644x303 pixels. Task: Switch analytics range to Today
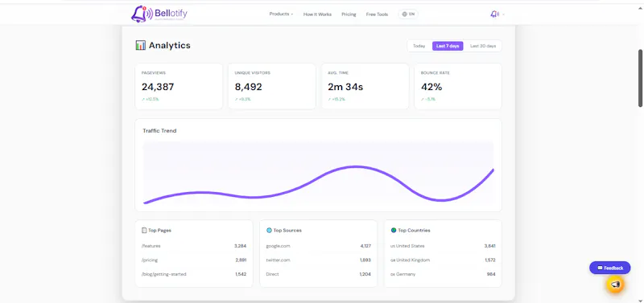(x=419, y=46)
